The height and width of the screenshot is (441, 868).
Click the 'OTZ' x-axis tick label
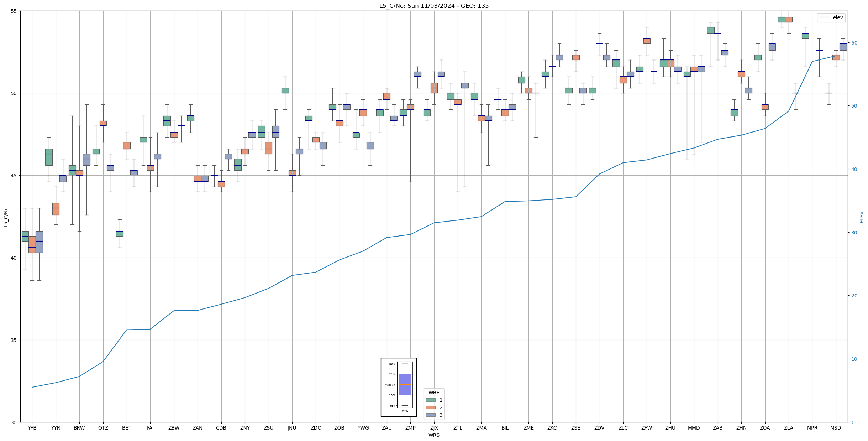pos(103,428)
